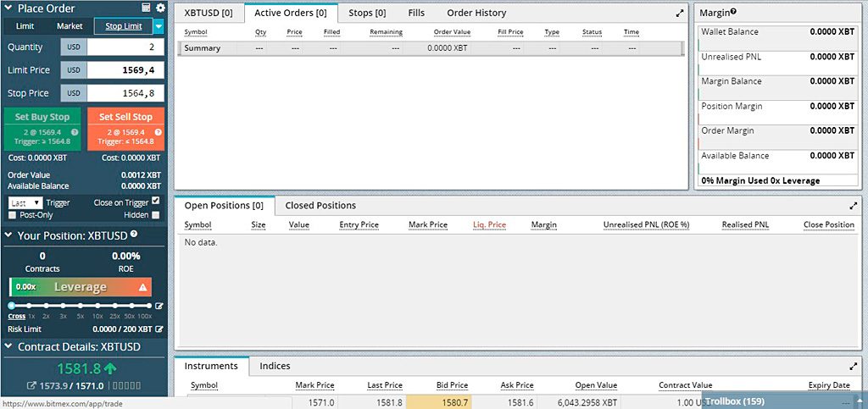The height and width of the screenshot is (409, 868).
Task: Open Place Order settings gear
Action: (x=160, y=8)
